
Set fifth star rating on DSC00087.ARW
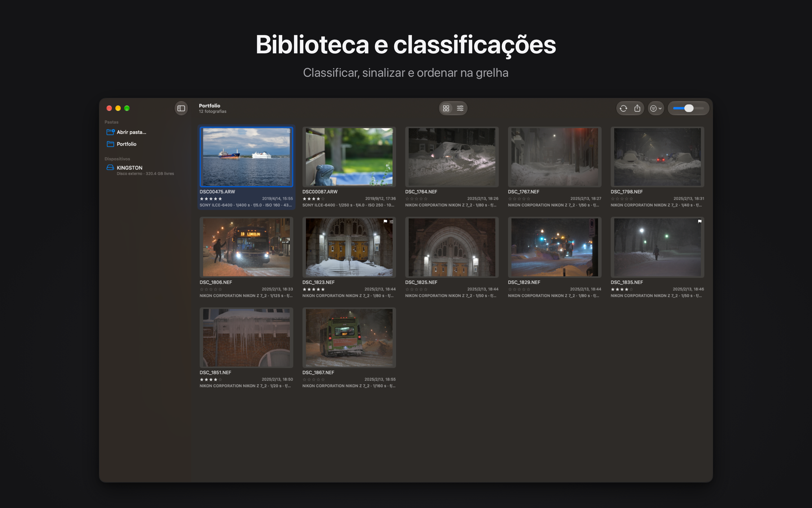click(323, 199)
